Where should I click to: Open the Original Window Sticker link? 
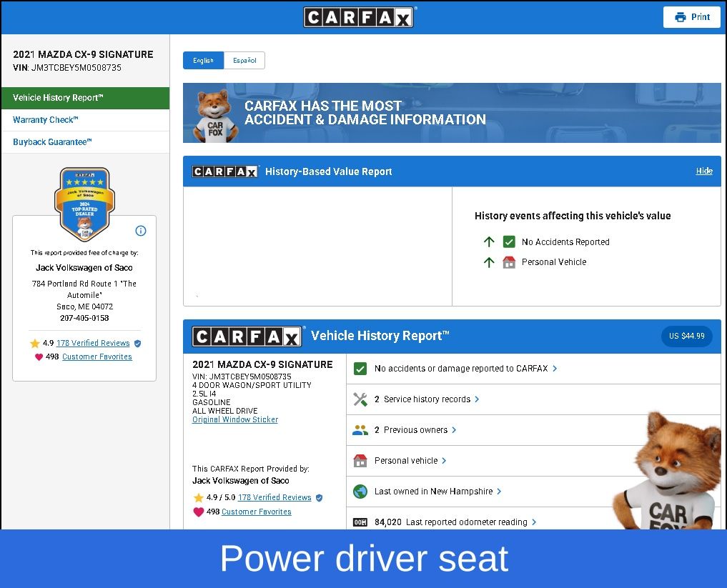235,420
